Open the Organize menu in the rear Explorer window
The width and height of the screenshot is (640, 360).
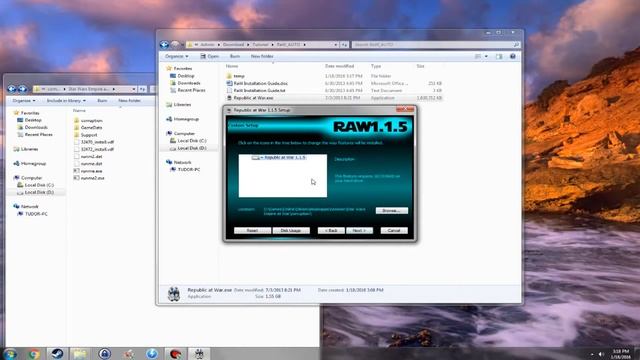[x=24, y=100]
